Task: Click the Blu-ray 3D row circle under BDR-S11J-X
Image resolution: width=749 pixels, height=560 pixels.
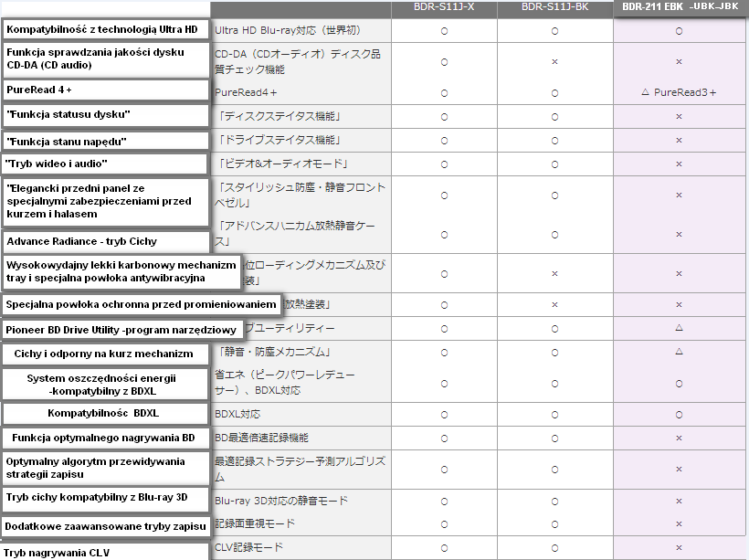Action: [444, 502]
